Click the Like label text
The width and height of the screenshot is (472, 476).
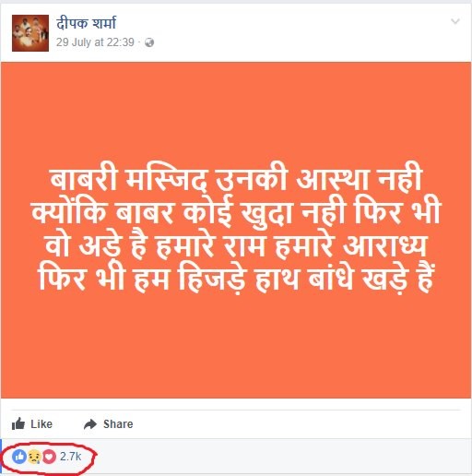41,424
